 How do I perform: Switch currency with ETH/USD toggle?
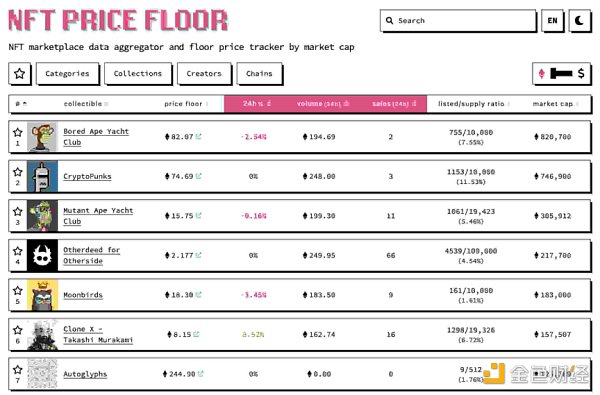tap(561, 73)
